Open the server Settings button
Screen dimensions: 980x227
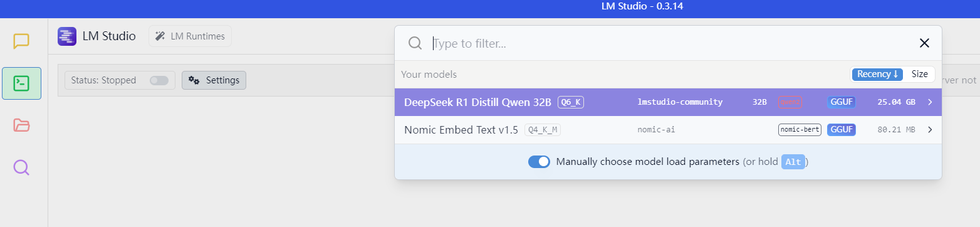214,80
